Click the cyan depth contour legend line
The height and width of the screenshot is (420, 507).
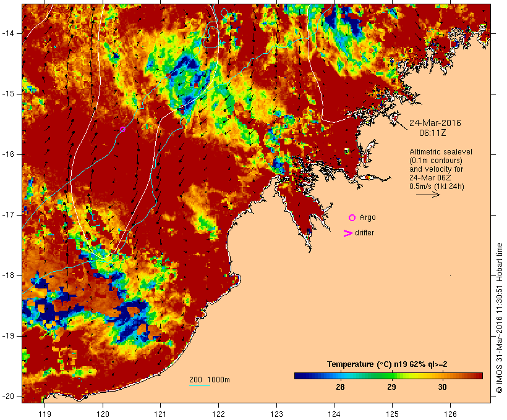click(x=200, y=386)
